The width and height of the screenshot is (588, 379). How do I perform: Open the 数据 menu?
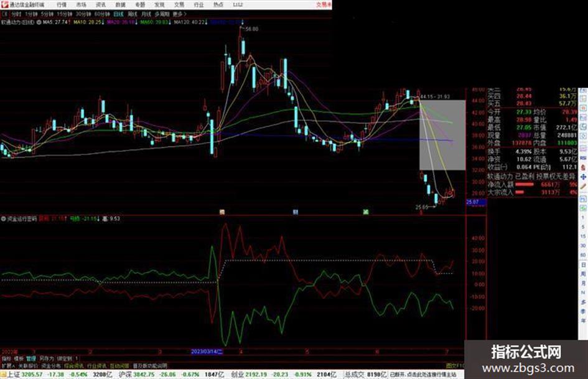coord(120,4)
